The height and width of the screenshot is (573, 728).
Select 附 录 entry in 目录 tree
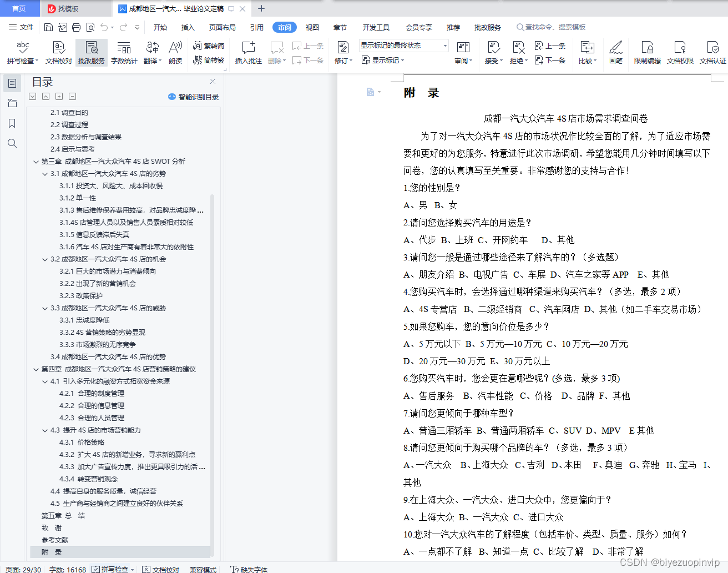coord(120,552)
